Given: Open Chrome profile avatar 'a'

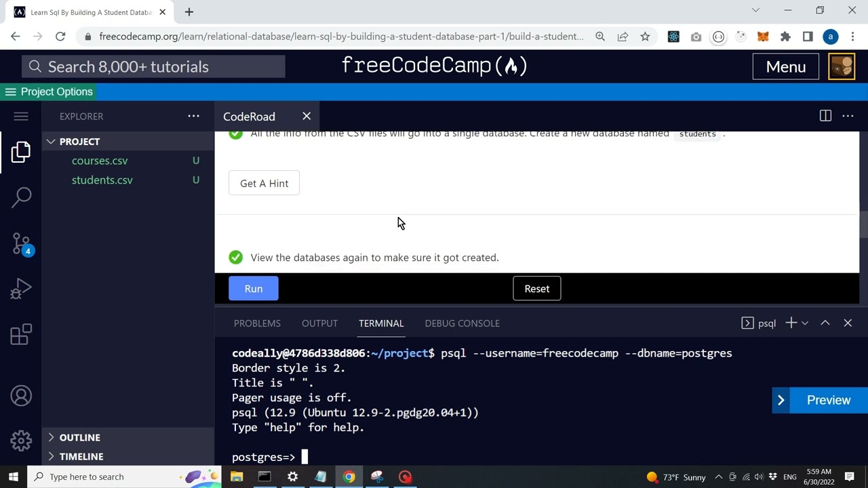Looking at the screenshot, I should (x=830, y=37).
